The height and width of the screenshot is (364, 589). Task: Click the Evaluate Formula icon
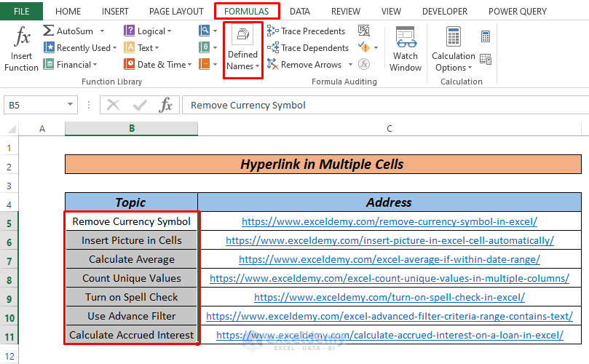point(363,64)
